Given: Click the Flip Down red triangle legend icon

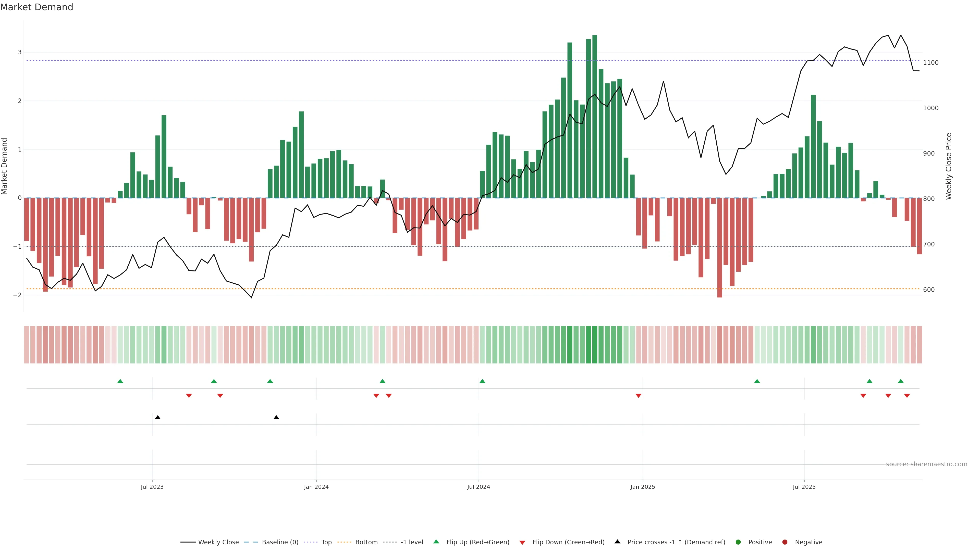Looking at the screenshot, I should click(x=522, y=543).
